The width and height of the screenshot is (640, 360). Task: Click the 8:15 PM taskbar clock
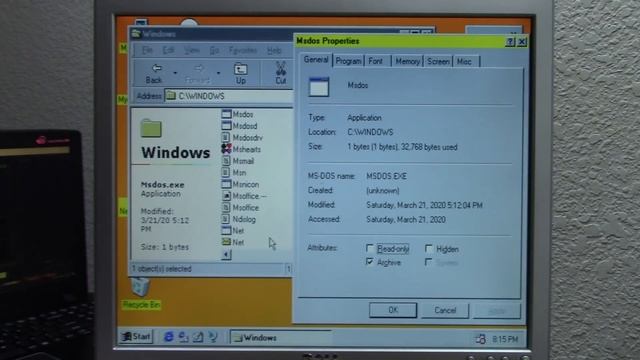(505, 339)
